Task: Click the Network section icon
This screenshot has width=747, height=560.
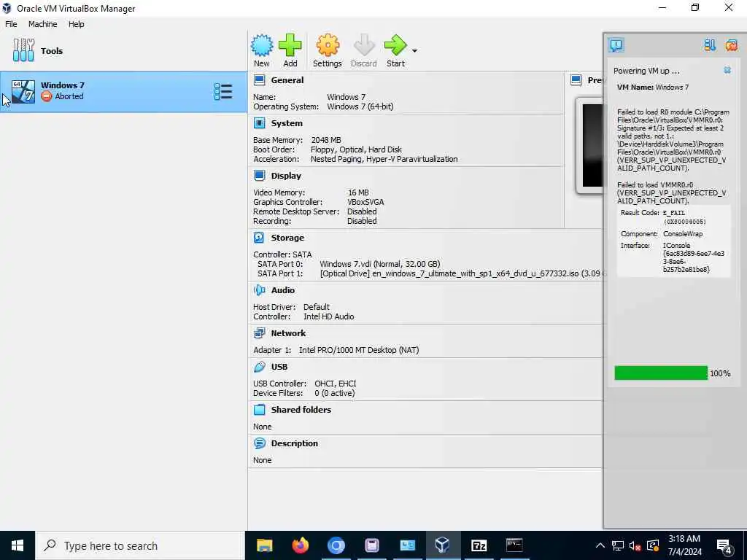Action: (259, 333)
